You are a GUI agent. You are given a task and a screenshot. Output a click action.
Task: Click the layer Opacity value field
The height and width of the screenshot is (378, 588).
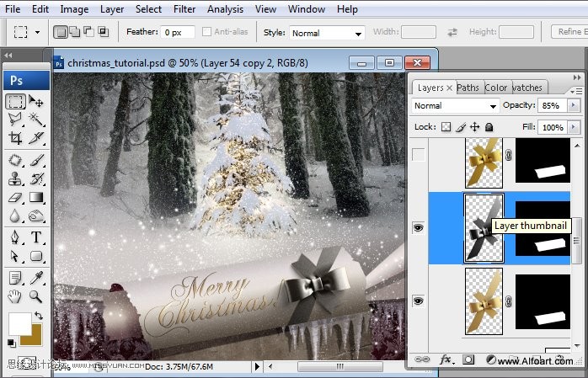[x=553, y=105]
